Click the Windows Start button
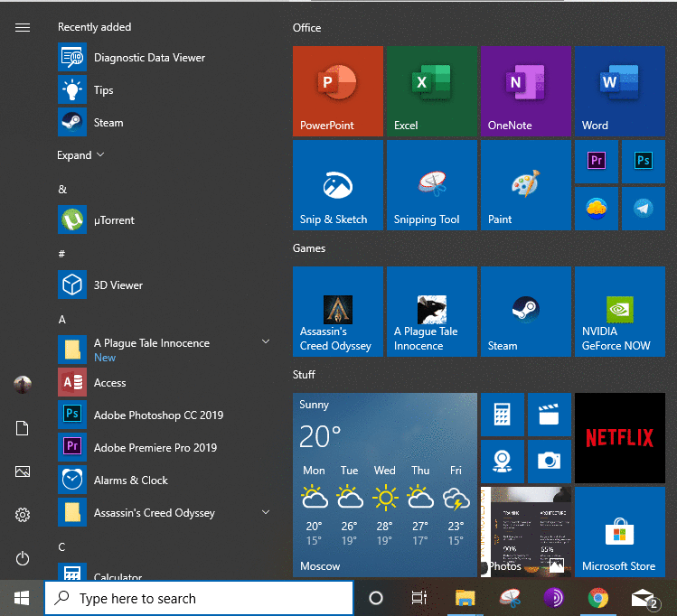 click(x=22, y=598)
